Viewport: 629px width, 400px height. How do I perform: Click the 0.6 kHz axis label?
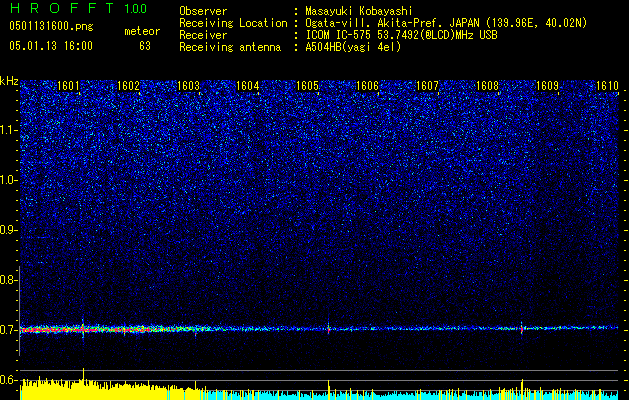(x=8, y=380)
